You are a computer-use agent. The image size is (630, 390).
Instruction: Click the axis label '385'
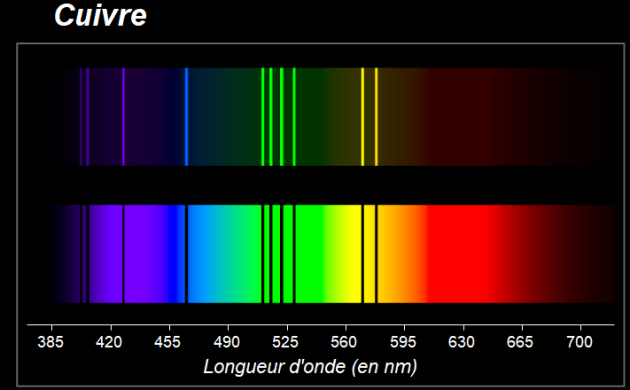click(x=51, y=342)
